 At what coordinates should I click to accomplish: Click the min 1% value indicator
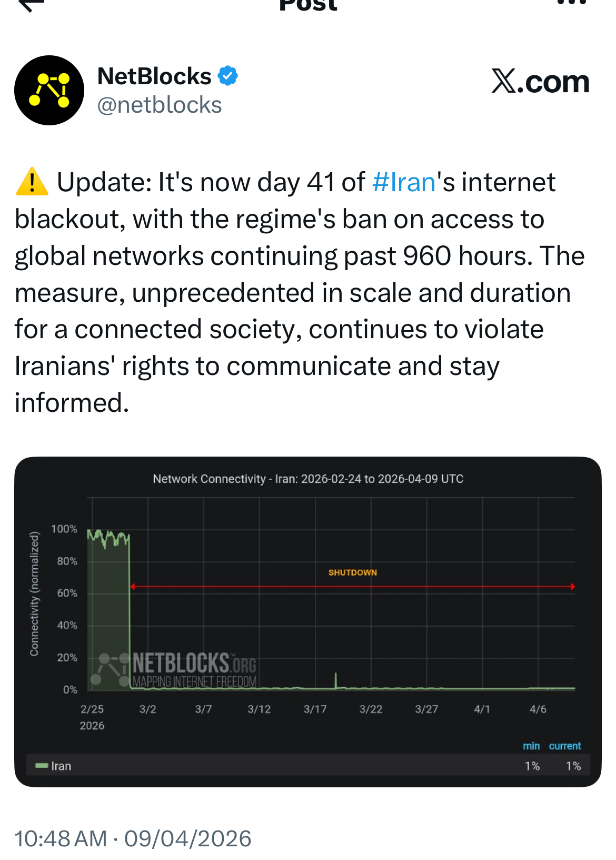532,766
